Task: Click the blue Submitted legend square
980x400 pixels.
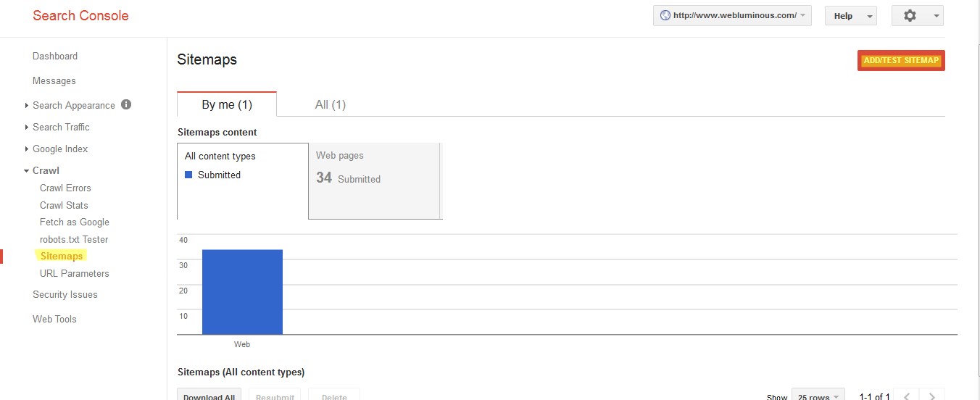Action: 188,175
